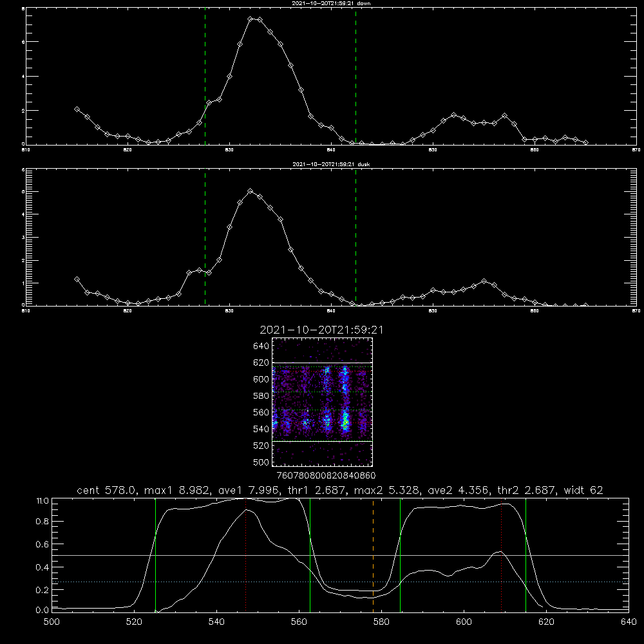Click left green dashed line in dawn plot
644x644 pixels.
tap(205, 76)
